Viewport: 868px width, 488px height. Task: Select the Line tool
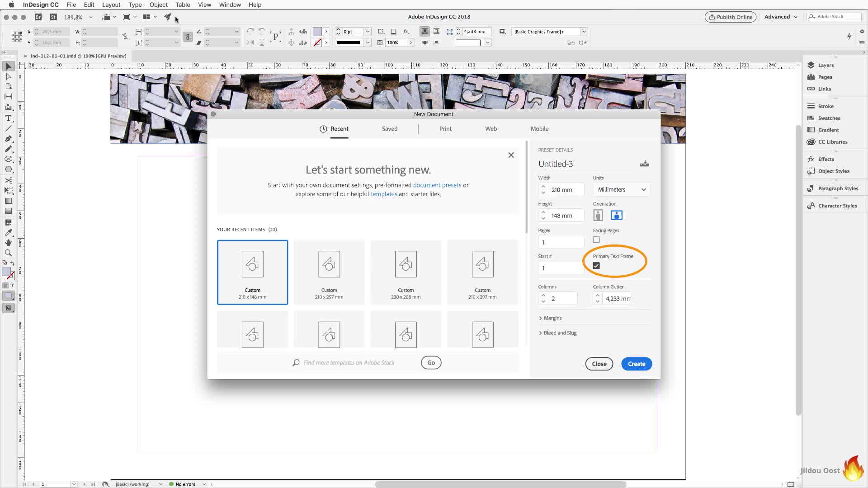coord(8,128)
